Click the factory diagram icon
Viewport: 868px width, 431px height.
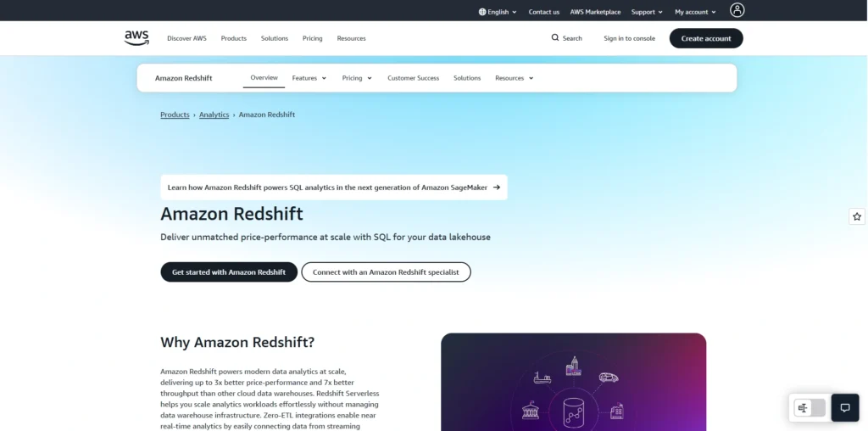pos(616,411)
